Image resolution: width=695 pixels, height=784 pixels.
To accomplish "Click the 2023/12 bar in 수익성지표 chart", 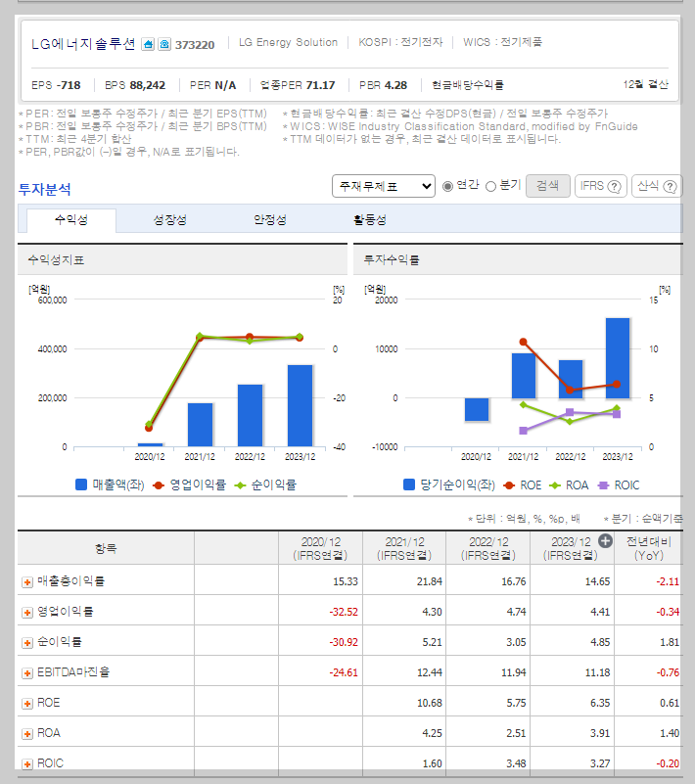I will 300,406.
